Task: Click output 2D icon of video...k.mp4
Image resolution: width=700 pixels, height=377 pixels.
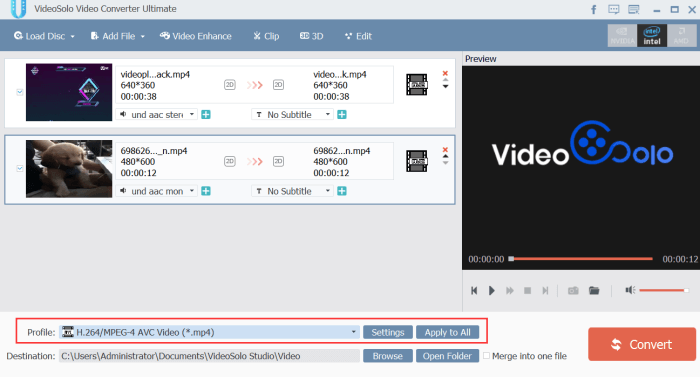Action: [x=278, y=85]
